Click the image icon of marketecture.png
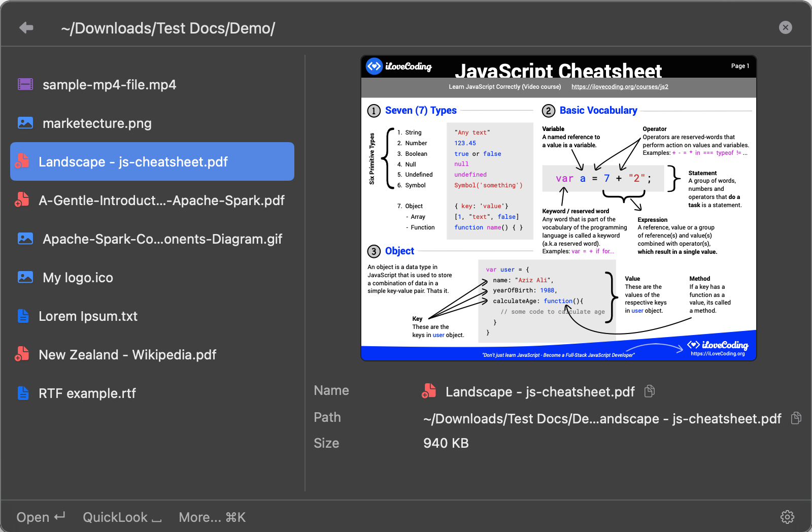Viewport: 812px width, 532px height. [25, 123]
